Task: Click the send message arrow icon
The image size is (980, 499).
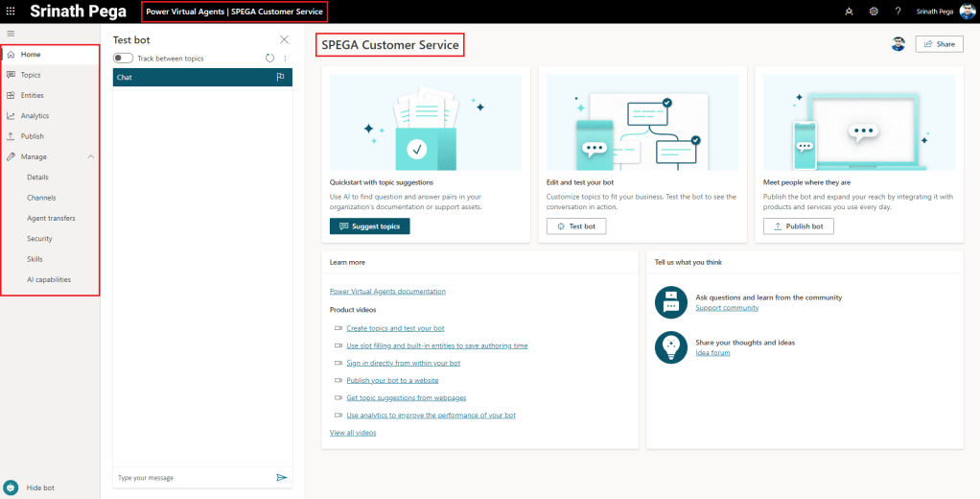Action: click(x=282, y=477)
